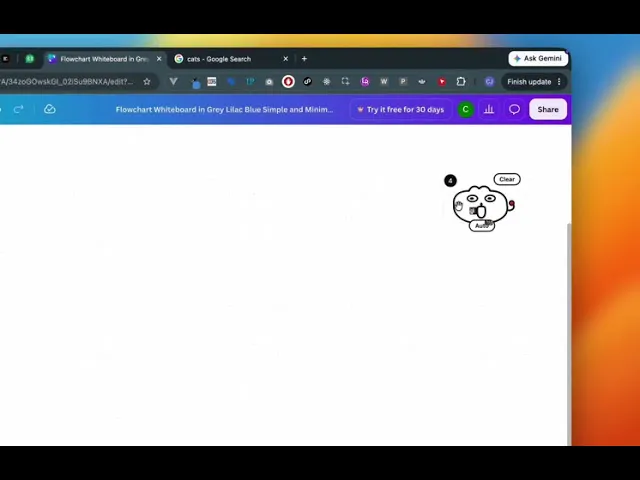Open the green C account avatar
Screen dimensions: 640x480
pos(465,109)
